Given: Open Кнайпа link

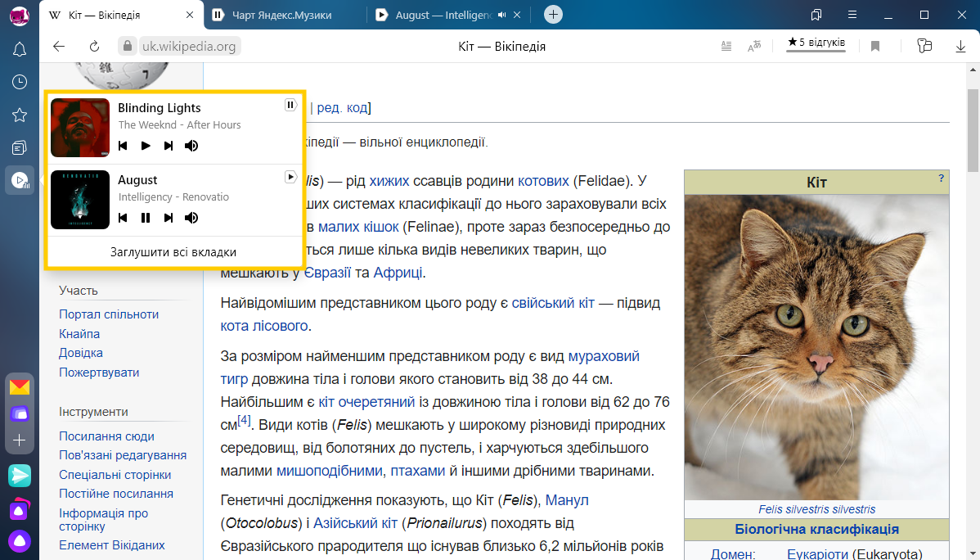Looking at the screenshot, I should [79, 333].
